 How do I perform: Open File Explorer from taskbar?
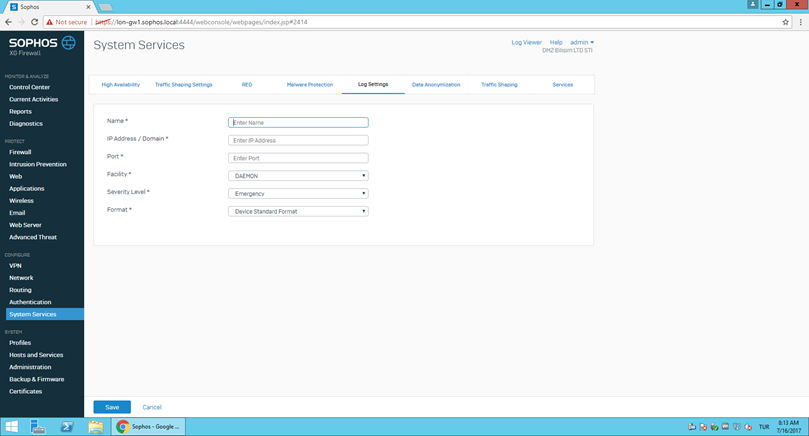click(x=95, y=427)
